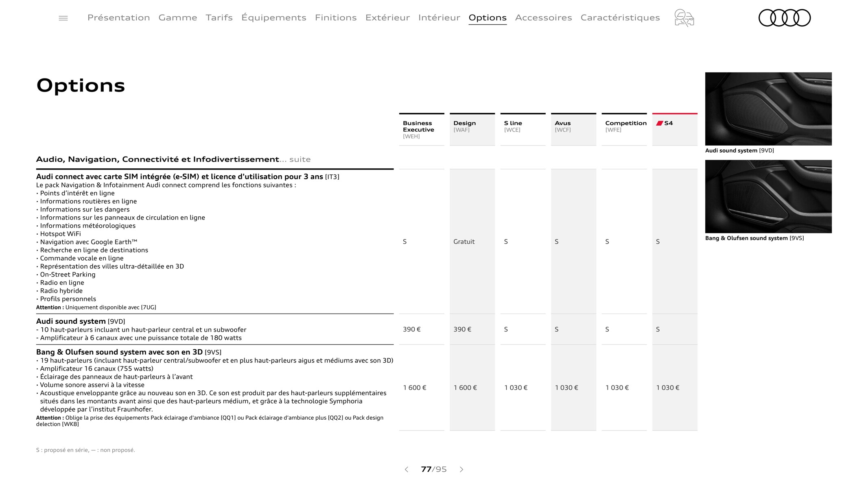This screenshot has width=868, height=488.
Task: Open the Présentation tab
Action: [x=119, y=17]
